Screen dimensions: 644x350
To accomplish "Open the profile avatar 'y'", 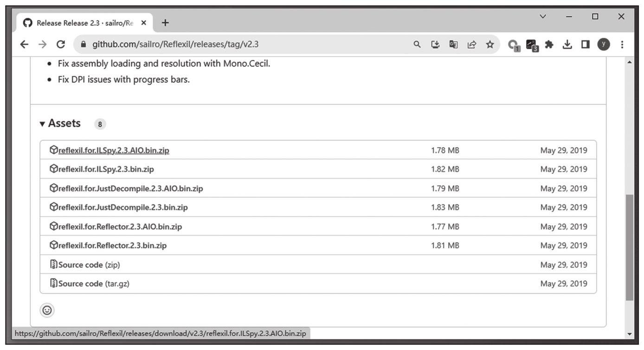I will tap(604, 45).
